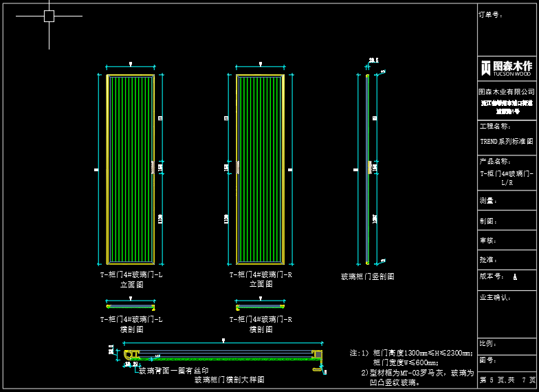This screenshot has height=392, width=539.
Task: Click the large cross-section detail drawing
Action: (223, 356)
